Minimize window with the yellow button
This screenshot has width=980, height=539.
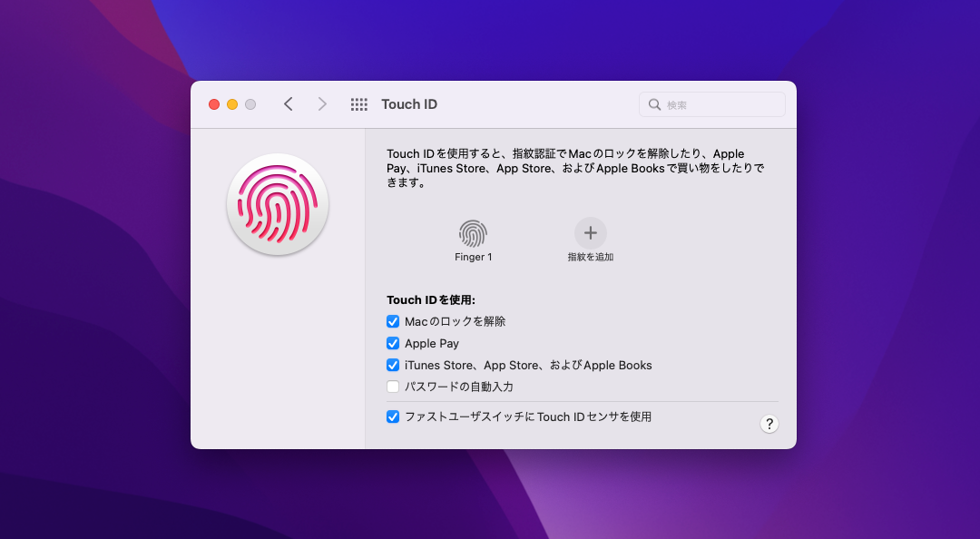point(232,104)
